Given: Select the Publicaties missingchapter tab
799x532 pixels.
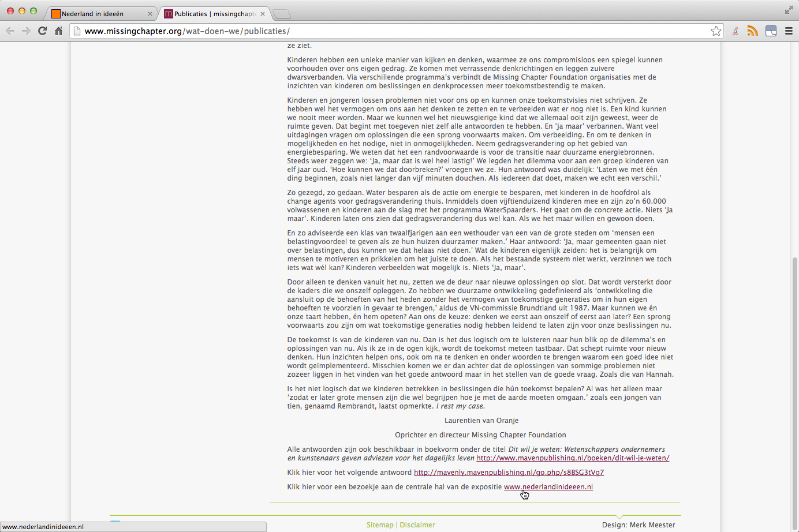Looking at the screenshot, I should click(x=211, y=14).
